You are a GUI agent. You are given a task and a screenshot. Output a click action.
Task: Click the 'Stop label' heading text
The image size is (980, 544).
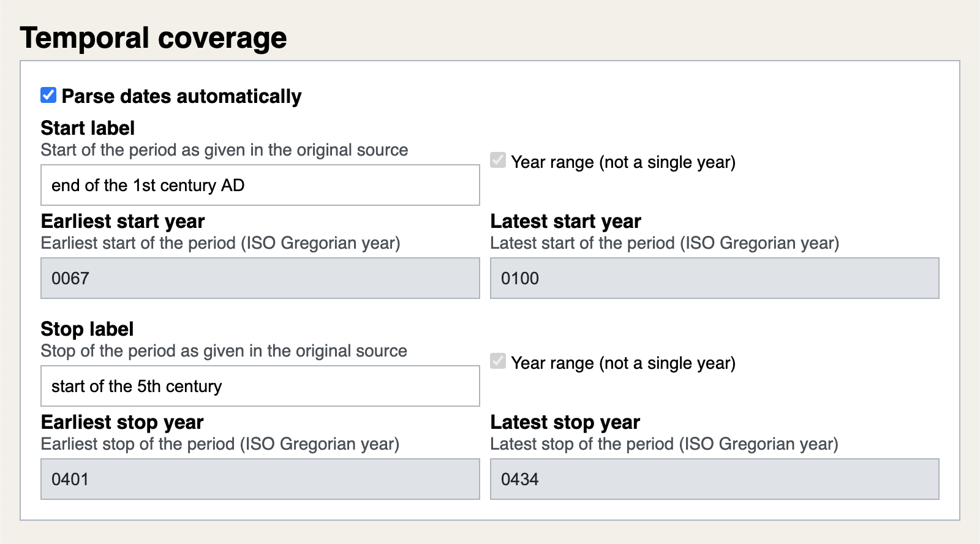(87, 329)
